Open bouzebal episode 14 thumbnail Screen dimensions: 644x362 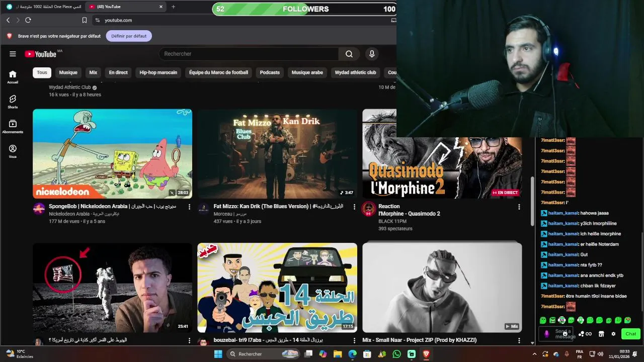coord(277,288)
